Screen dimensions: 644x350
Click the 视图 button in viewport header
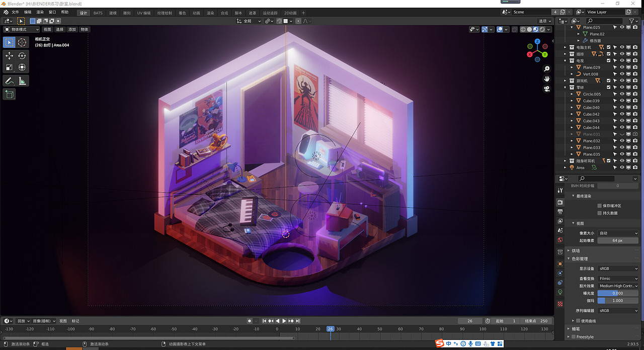coord(47,30)
